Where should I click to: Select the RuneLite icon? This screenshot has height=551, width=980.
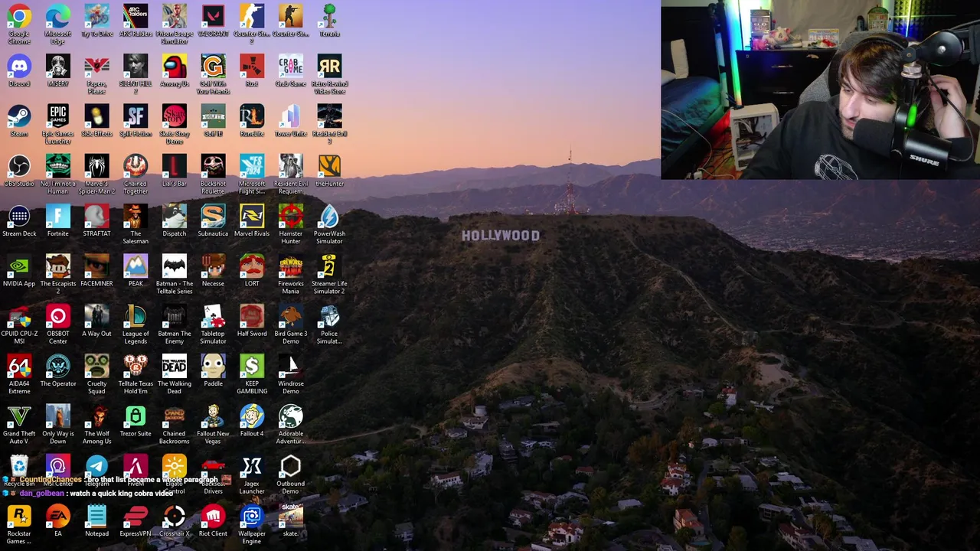(x=252, y=116)
